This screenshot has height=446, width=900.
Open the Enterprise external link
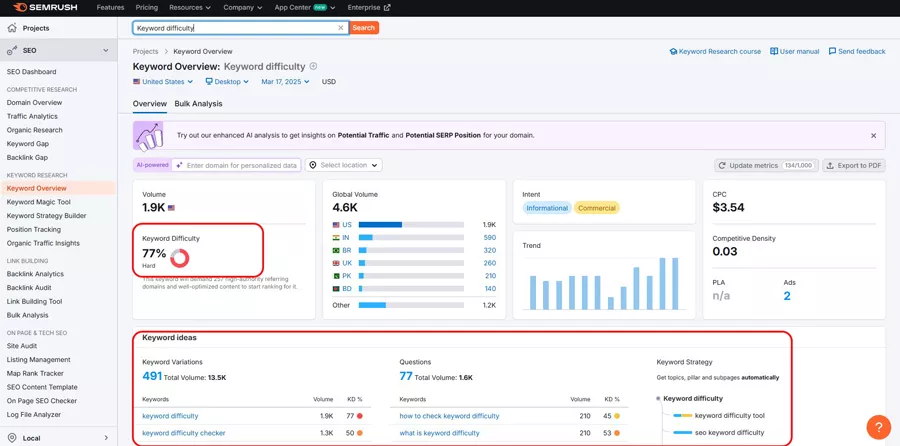point(369,7)
